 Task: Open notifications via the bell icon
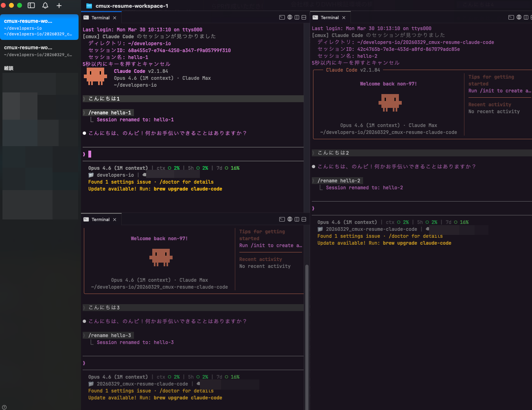click(45, 6)
